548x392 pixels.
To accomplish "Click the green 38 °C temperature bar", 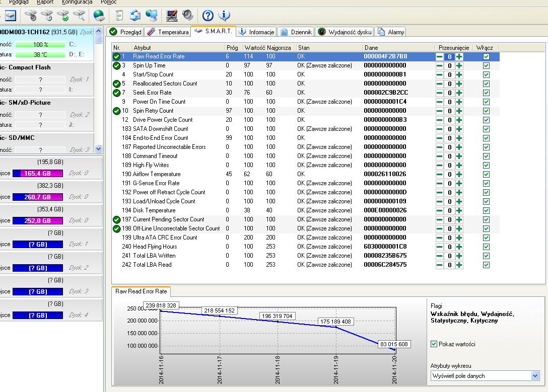I will coord(40,55).
